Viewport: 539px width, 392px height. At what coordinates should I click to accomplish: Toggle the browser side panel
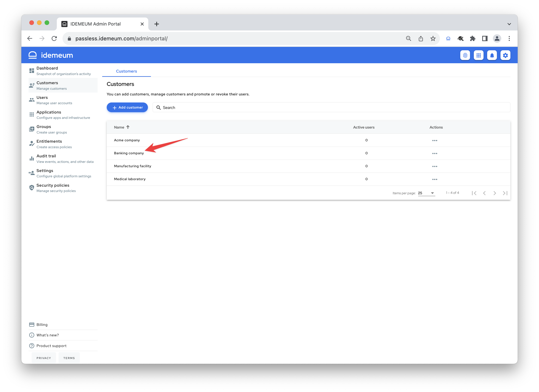coord(485,38)
